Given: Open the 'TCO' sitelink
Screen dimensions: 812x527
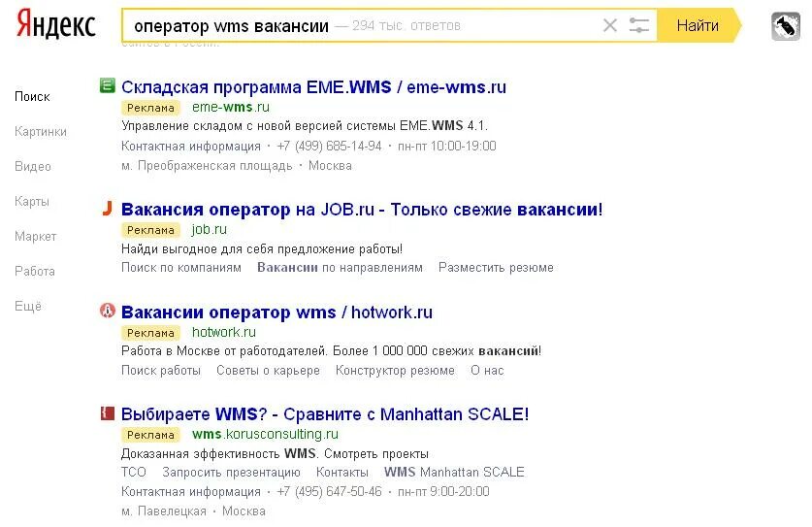Looking at the screenshot, I should [x=134, y=472].
